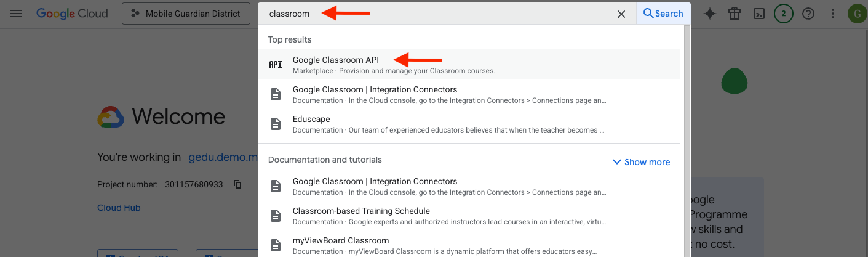Image resolution: width=868 pixels, height=257 pixels.
Task: Click the gift free trial icon
Action: [x=735, y=14]
